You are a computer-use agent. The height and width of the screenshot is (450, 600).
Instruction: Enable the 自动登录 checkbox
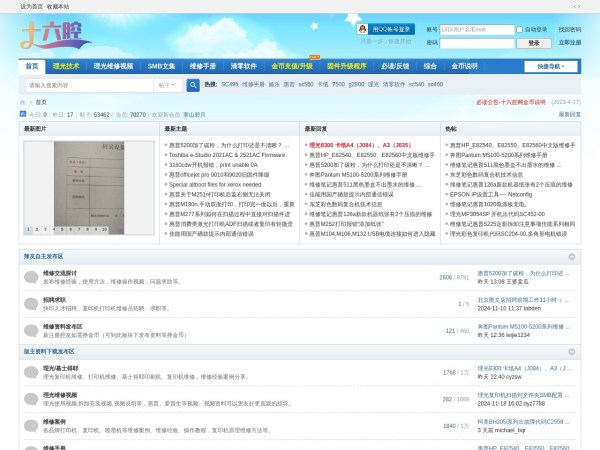click(521, 30)
